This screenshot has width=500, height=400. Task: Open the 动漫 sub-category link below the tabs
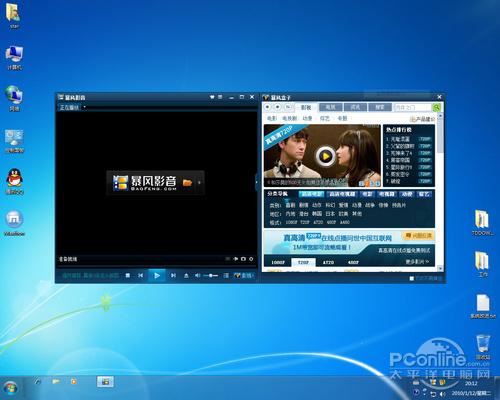(307, 118)
